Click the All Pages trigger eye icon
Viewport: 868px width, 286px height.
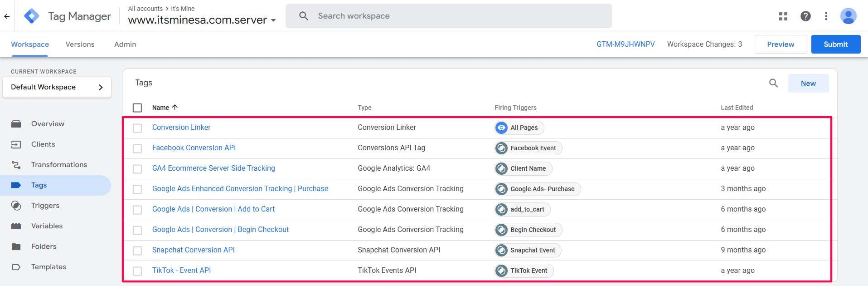[501, 128]
